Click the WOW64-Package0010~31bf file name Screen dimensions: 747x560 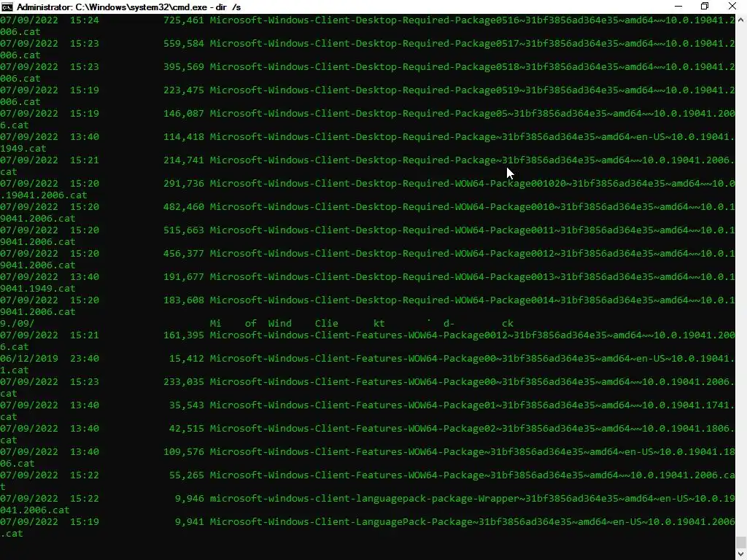click(x=472, y=207)
